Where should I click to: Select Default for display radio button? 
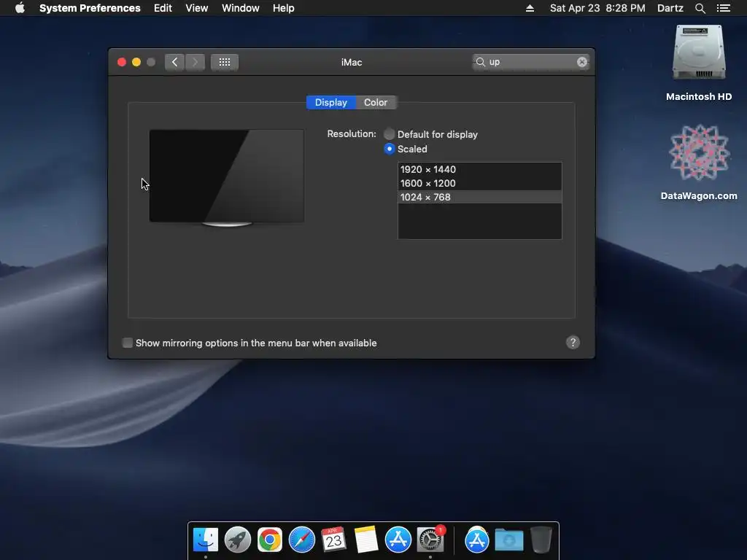click(x=390, y=134)
